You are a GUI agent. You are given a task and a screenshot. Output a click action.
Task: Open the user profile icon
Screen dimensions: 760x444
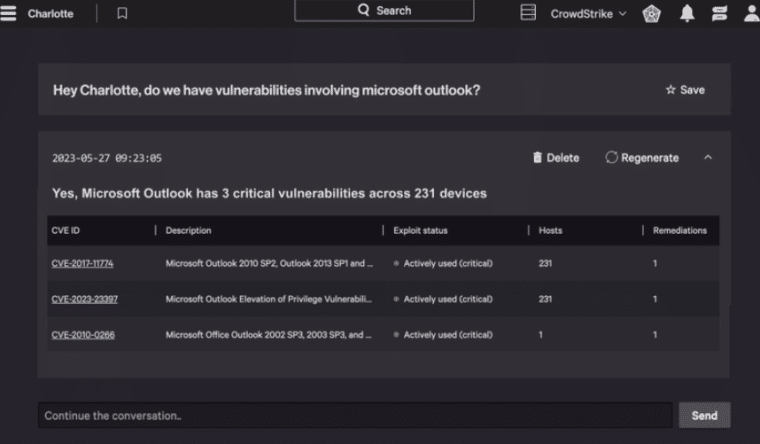(x=751, y=14)
